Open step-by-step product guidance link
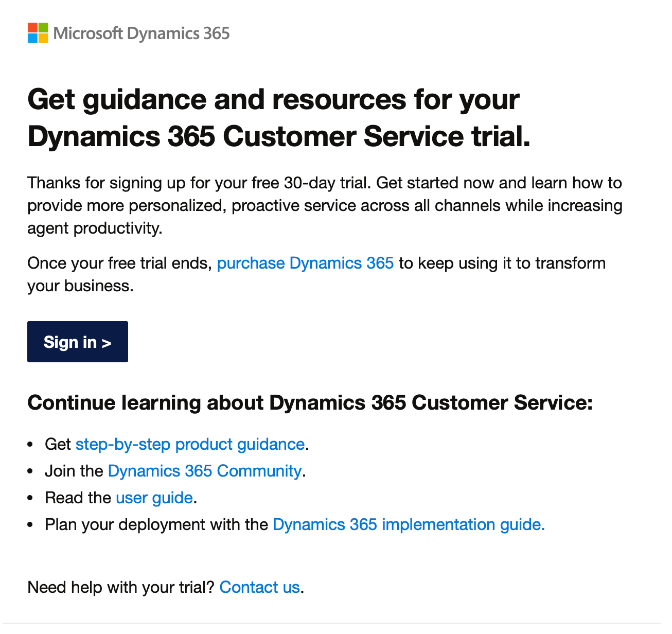This screenshot has width=672, height=634. coord(190,444)
